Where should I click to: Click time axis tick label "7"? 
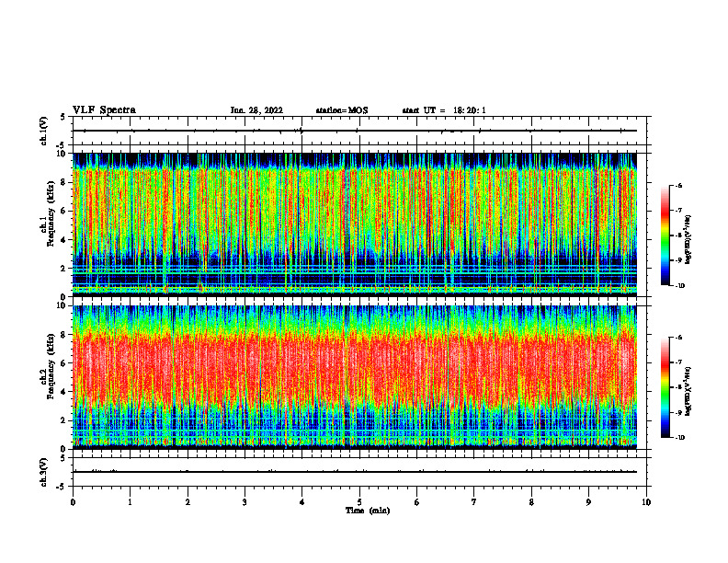tap(474, 502)
